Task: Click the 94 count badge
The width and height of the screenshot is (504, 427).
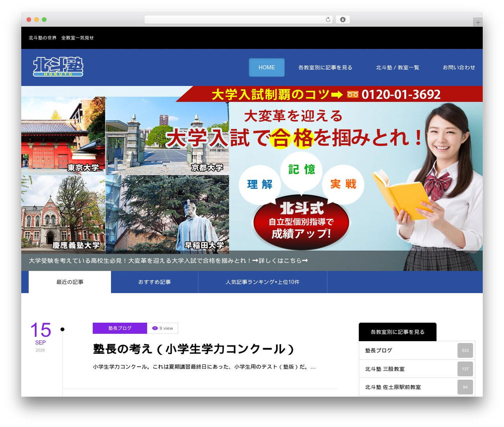Action: tap(465, 387)
